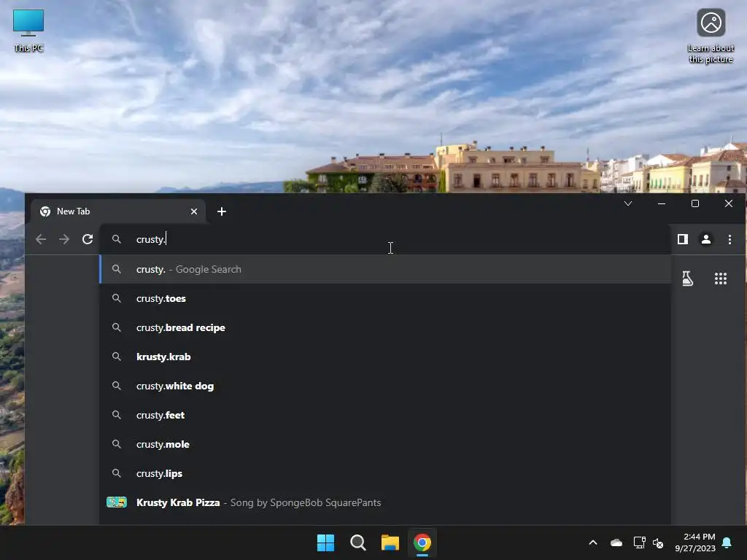This screenshot has height=560, width=747.
Task: Open Windows taskbar Search
Action: (357, 542)
